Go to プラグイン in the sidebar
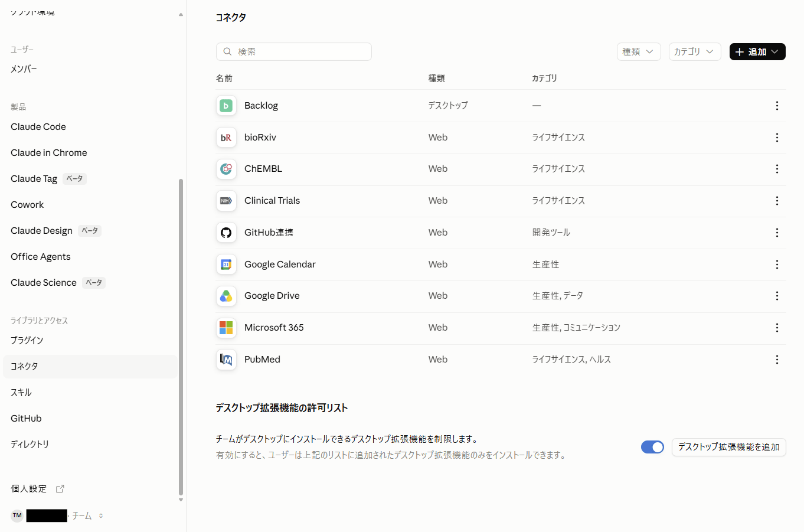The height and width of the screenshot is (532, 804). pos(27,341)
